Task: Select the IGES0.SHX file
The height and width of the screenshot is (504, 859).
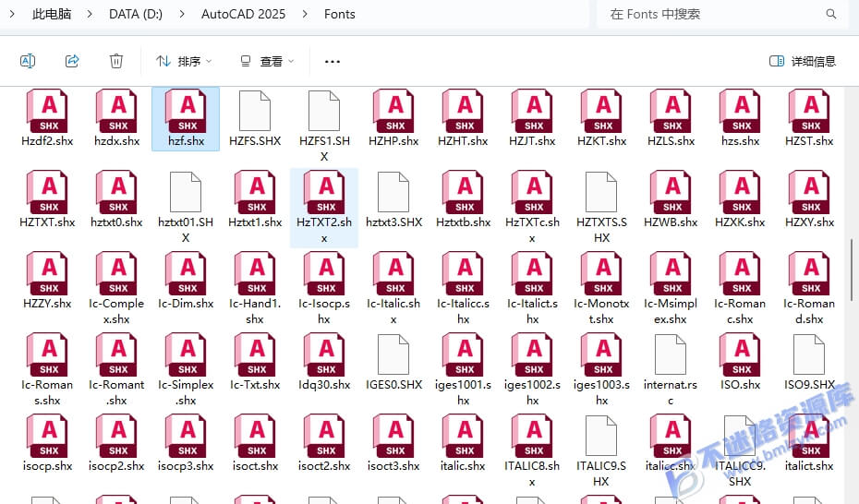Action: click(x=393, y=362)
